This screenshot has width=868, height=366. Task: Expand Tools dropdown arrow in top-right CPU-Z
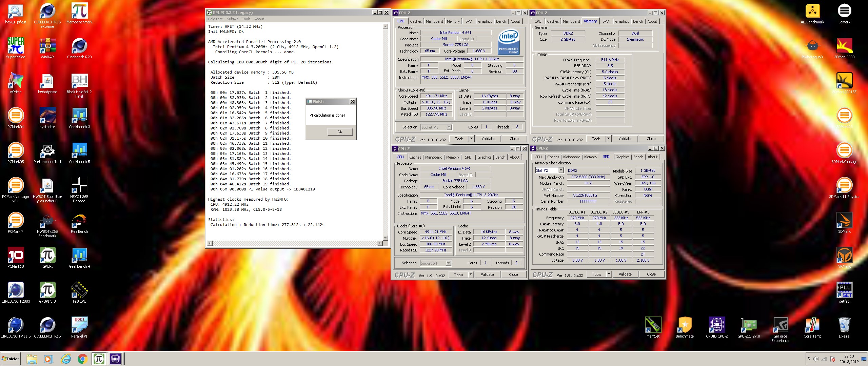coord(608,139)
